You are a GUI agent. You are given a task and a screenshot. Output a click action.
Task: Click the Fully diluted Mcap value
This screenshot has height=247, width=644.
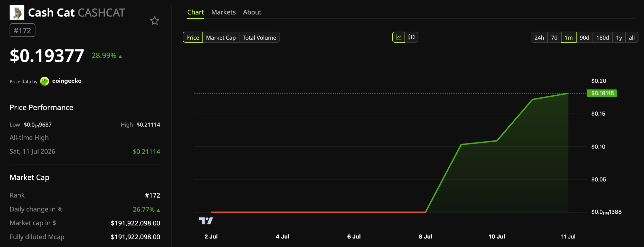[x=135, y=237]
